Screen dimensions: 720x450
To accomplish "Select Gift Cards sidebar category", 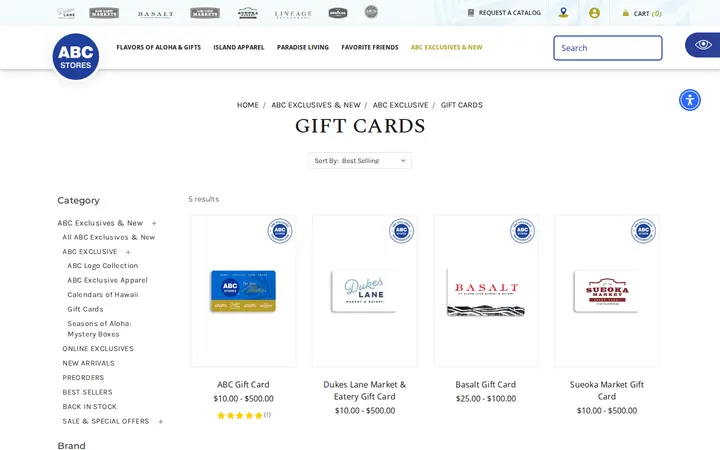I will [85, 309].
